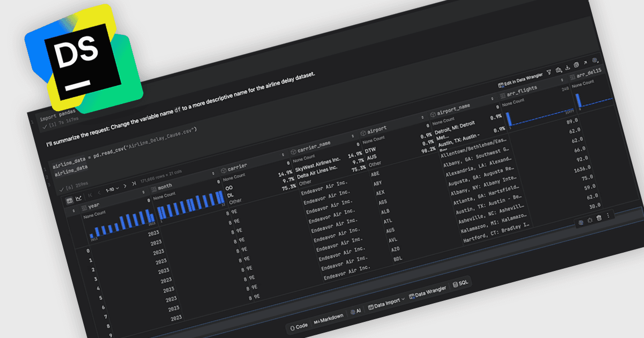Click the column statistics icon beside the funnel

point(558,70)
